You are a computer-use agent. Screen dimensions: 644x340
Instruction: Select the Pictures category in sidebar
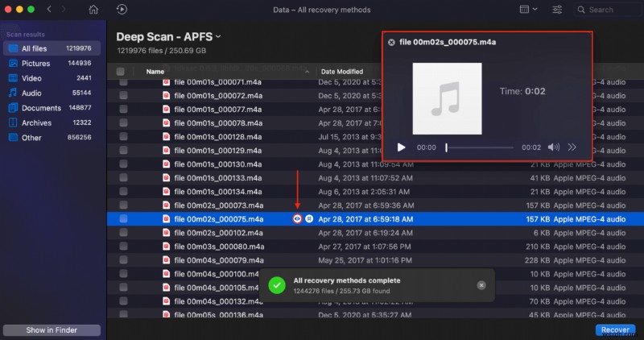[x=36, y=63]
